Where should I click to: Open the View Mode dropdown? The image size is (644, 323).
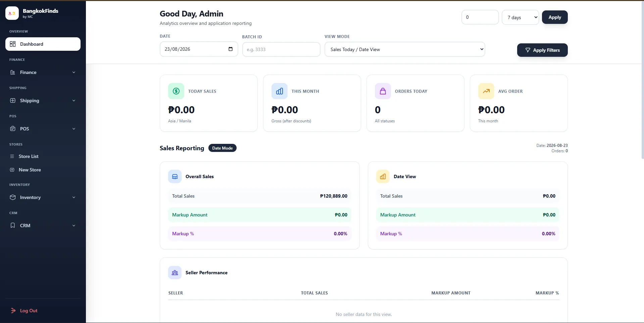coord(405,49)
